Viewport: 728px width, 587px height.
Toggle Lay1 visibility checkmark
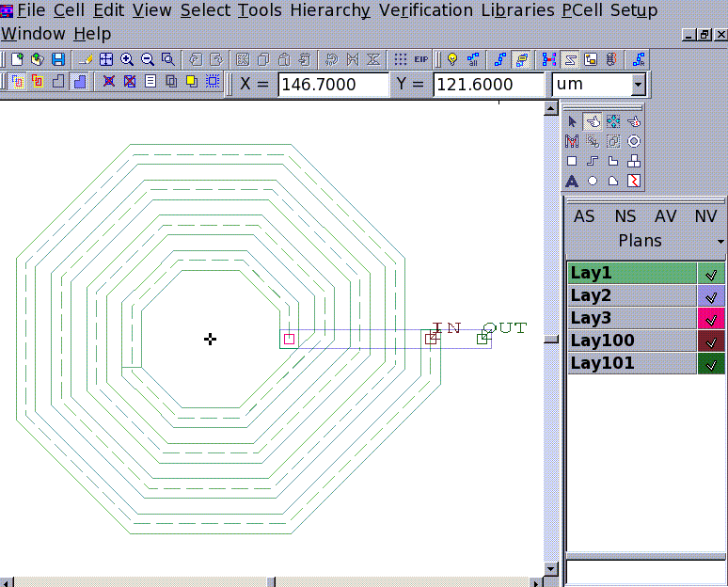pyautogui.click(x=711, y=274)
